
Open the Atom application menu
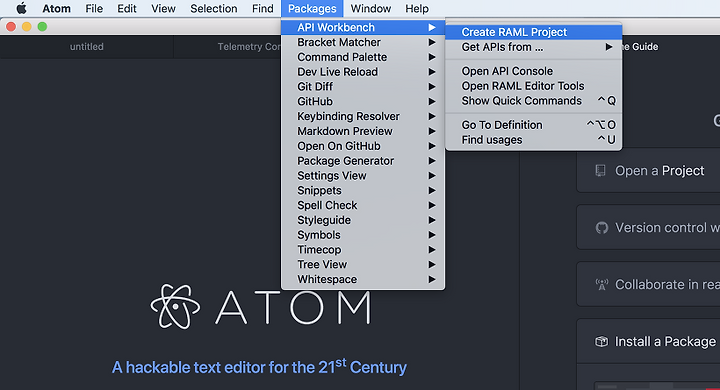coord(56,8)
